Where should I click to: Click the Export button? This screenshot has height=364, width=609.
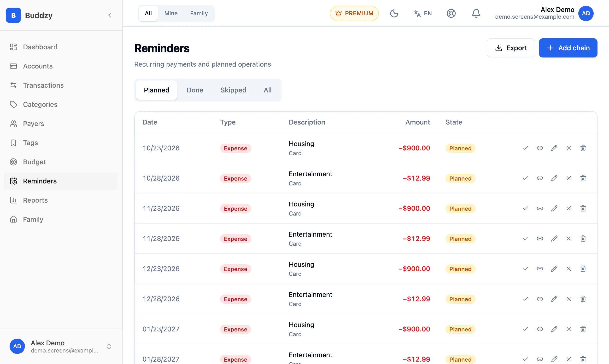511,48
